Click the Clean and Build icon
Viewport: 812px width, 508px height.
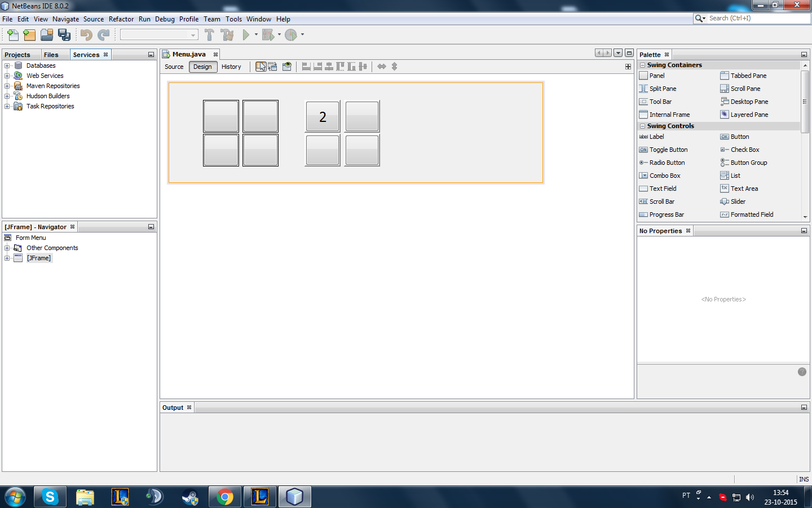point(227,35)
